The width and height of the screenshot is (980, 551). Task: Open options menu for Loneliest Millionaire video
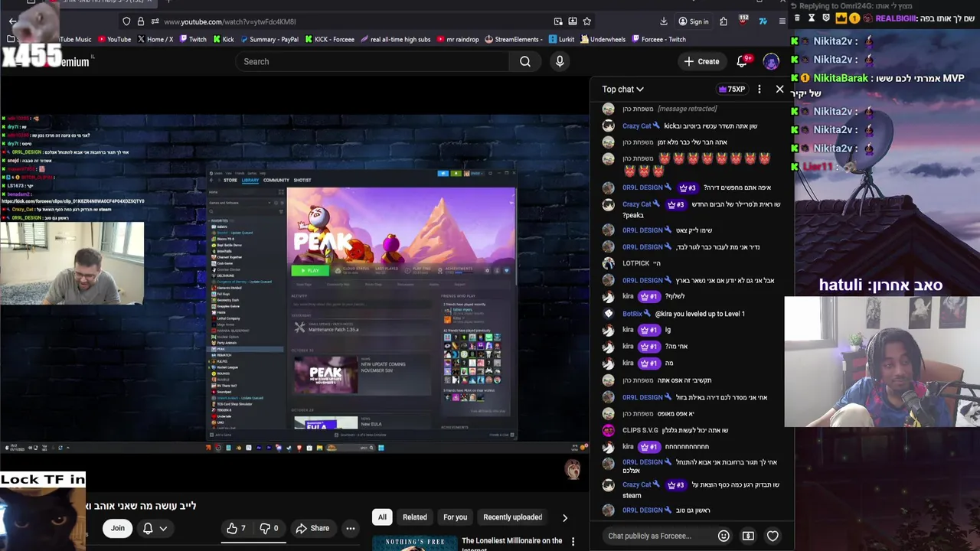click(x=573, y=542)
